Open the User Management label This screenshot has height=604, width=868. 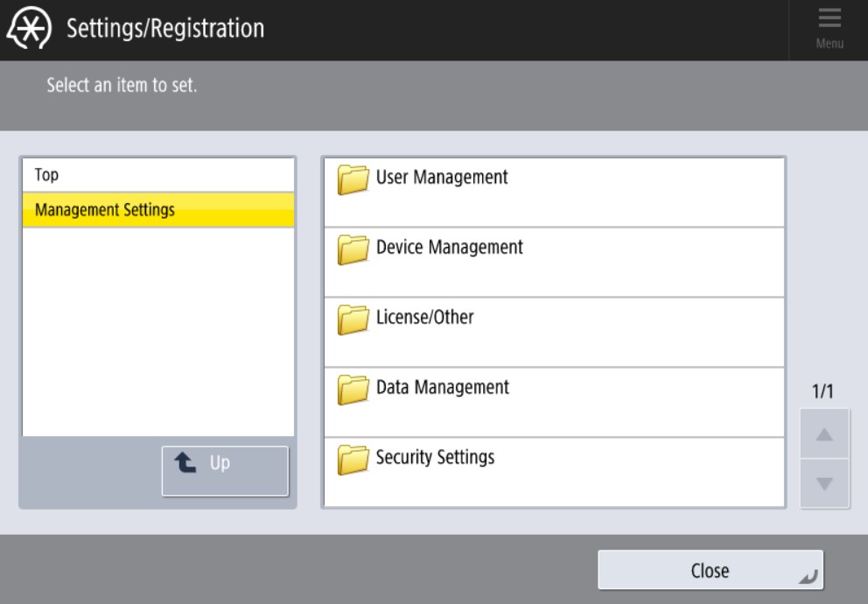pyautogui.click(x=442, y=177)
